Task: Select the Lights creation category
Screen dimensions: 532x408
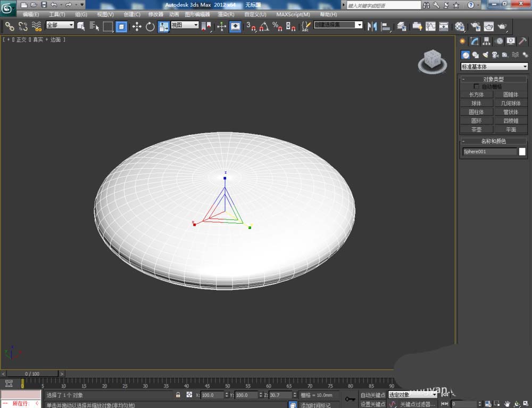Action: pos(485,54)
